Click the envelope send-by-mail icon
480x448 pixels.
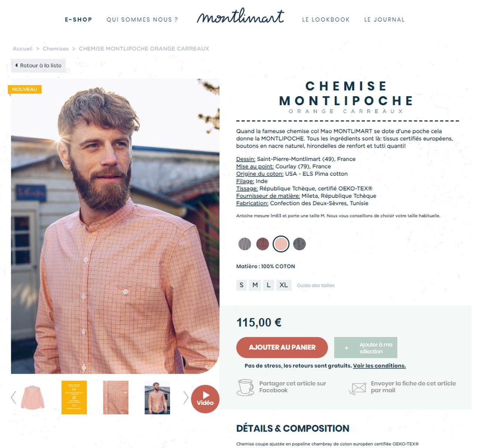click(x=357, y=388)
